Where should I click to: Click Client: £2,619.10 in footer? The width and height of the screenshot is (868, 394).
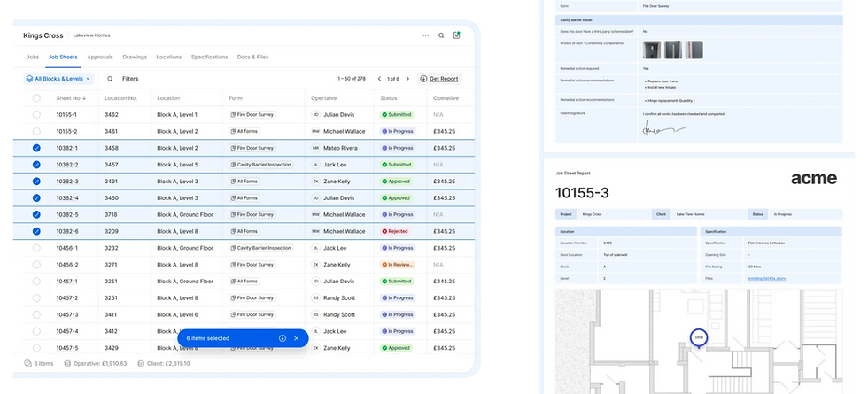click(168, 364)
